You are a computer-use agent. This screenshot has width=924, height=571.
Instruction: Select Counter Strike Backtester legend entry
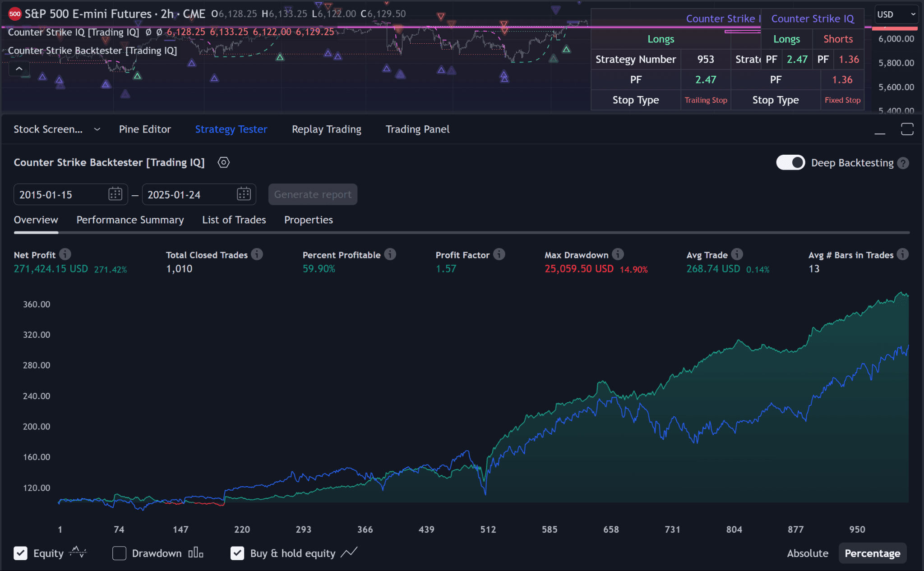[x=92, y=51]
